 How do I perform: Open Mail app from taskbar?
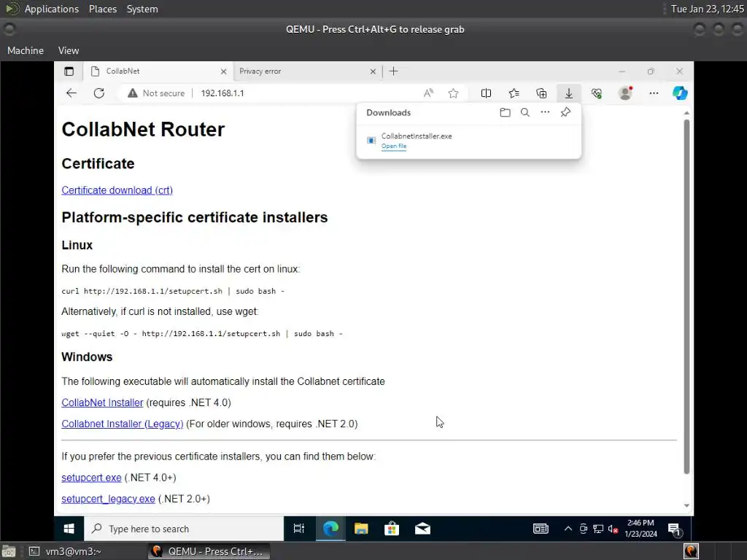point(422,529)
